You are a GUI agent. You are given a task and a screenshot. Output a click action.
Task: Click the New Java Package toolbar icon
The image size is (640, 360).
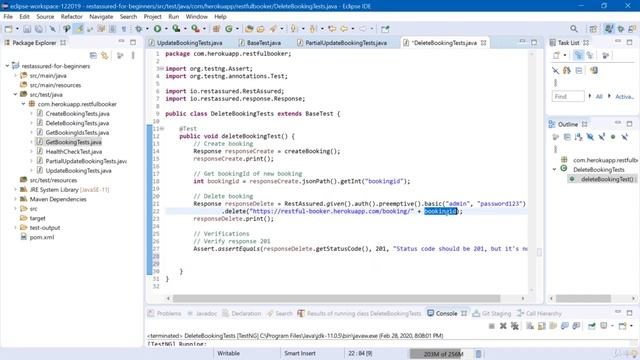pyautogui.click(x=216, y=29)
